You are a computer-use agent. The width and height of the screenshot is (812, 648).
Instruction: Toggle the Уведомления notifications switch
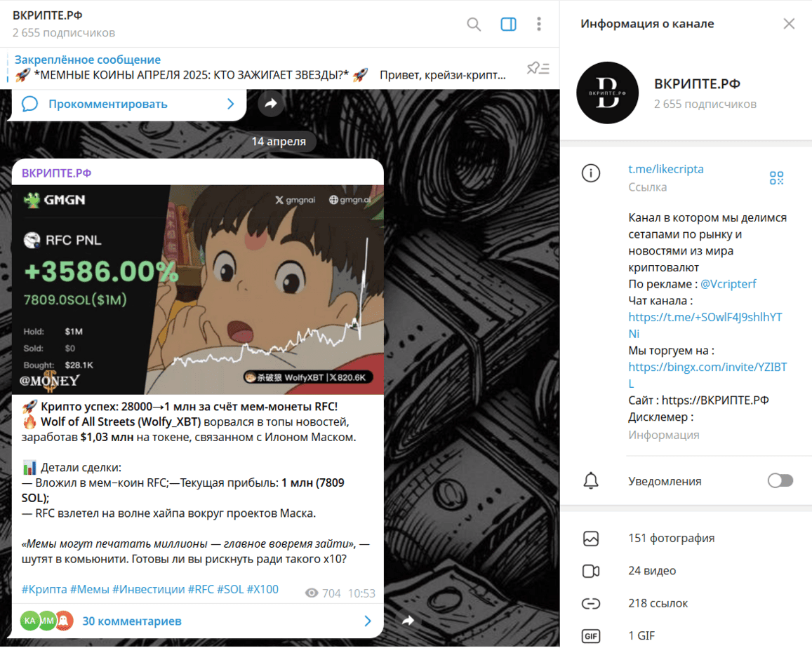coord(780,481)
